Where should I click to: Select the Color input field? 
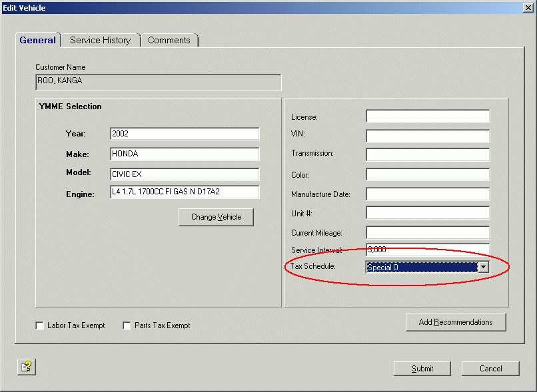pos(428,174)
